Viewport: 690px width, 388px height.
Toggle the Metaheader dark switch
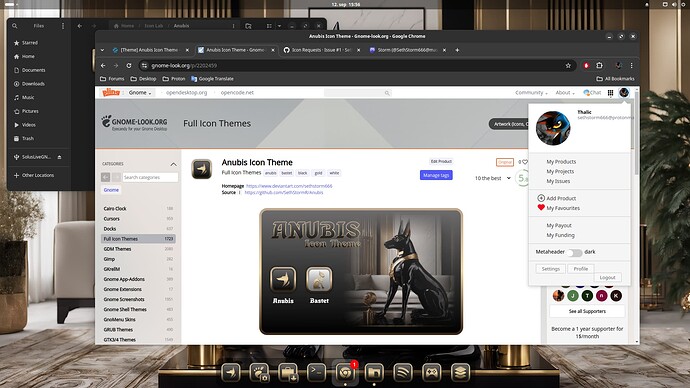pos(574,252)
